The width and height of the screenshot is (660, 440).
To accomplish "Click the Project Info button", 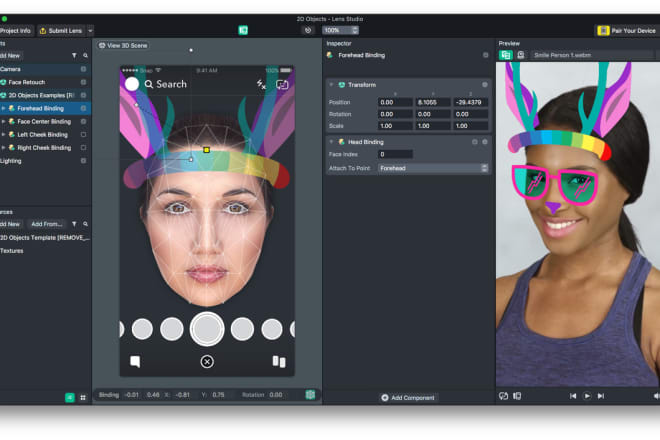I will pos(16,31).
